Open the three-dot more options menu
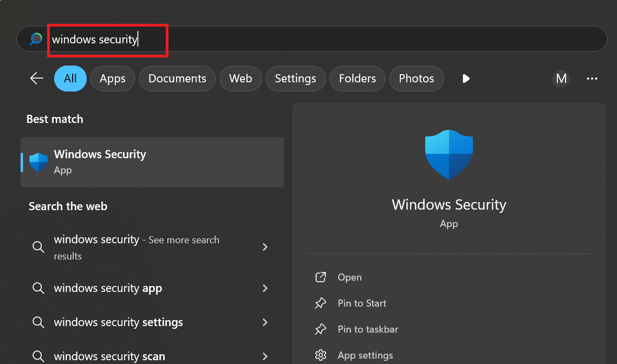This screenshot has width=617, height=364. point(592,79)
